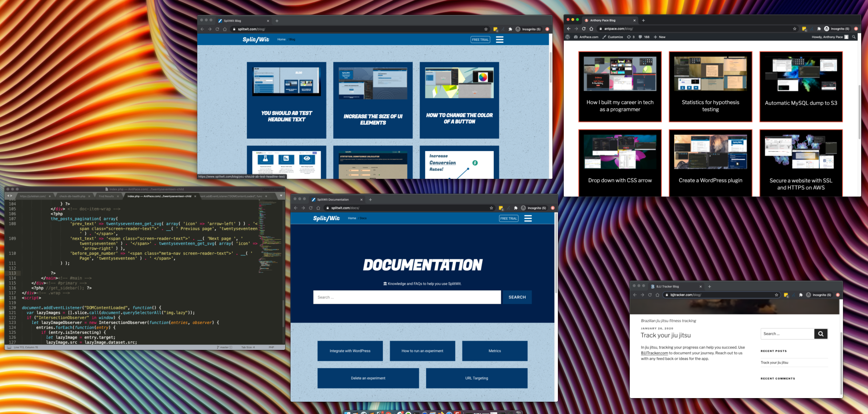Click Search field on Documentation page
The image size is (868, 414).
407,297
